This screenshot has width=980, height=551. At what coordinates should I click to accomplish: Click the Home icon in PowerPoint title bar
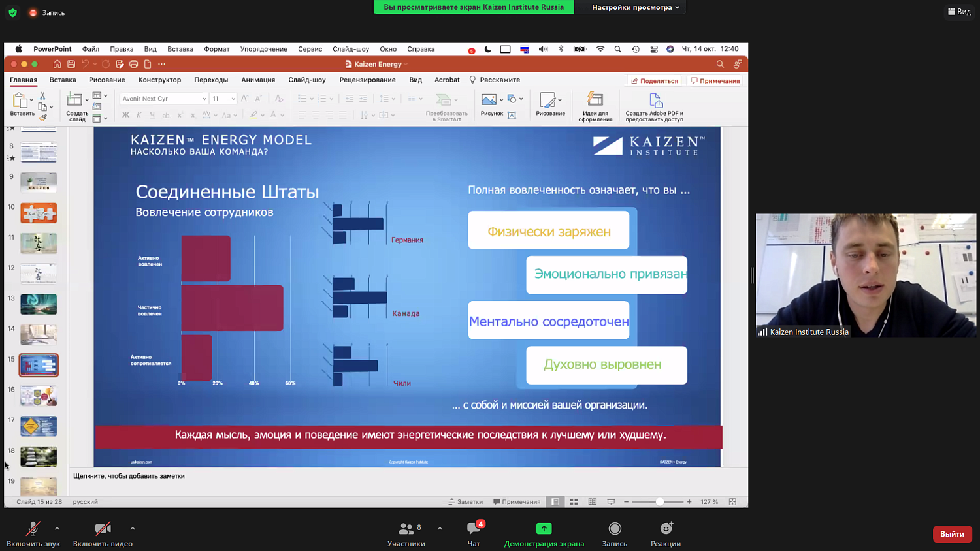(57, 64)
